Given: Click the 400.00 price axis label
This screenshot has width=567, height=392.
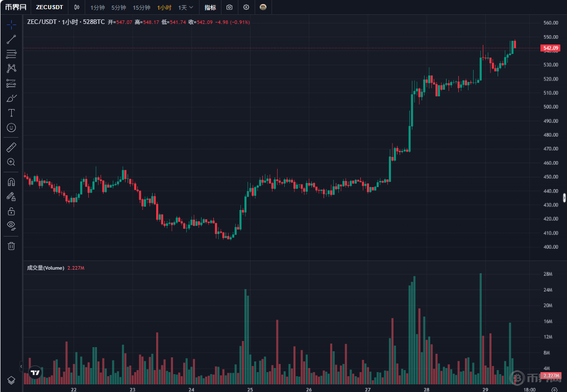Looking at the screenshot, I should tap(551, 247).
